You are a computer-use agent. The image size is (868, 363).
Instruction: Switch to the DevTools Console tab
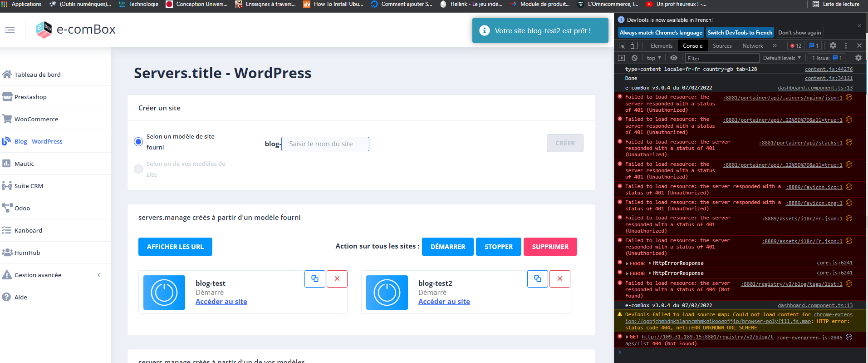pyautogui.click(x=692, y=45)
